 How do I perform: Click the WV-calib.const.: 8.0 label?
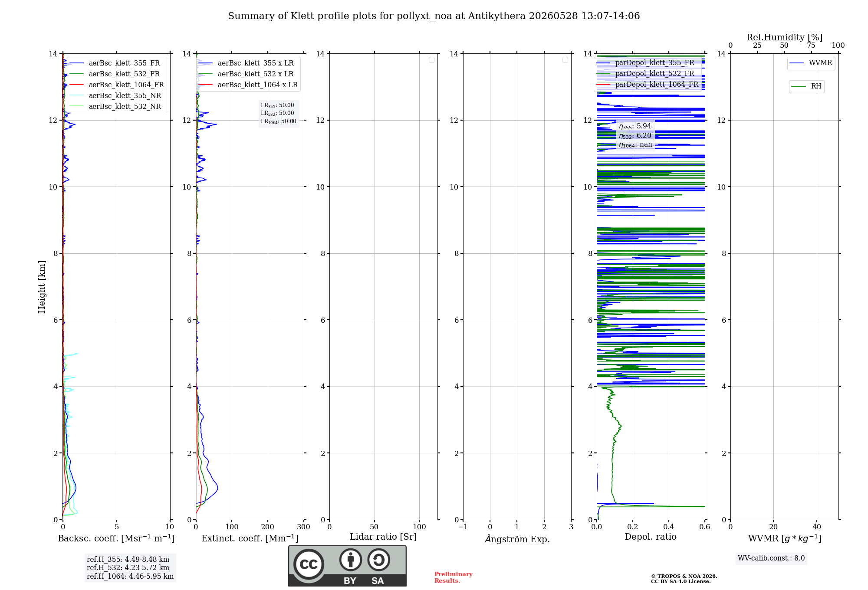(771, 558)
